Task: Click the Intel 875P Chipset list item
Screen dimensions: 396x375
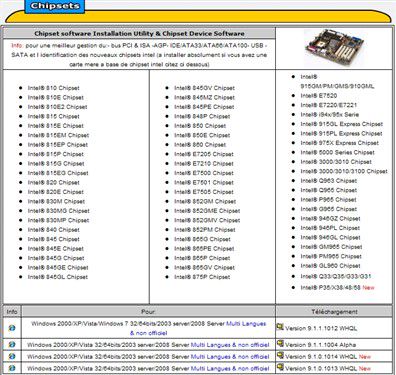Action: click(202, 277)
